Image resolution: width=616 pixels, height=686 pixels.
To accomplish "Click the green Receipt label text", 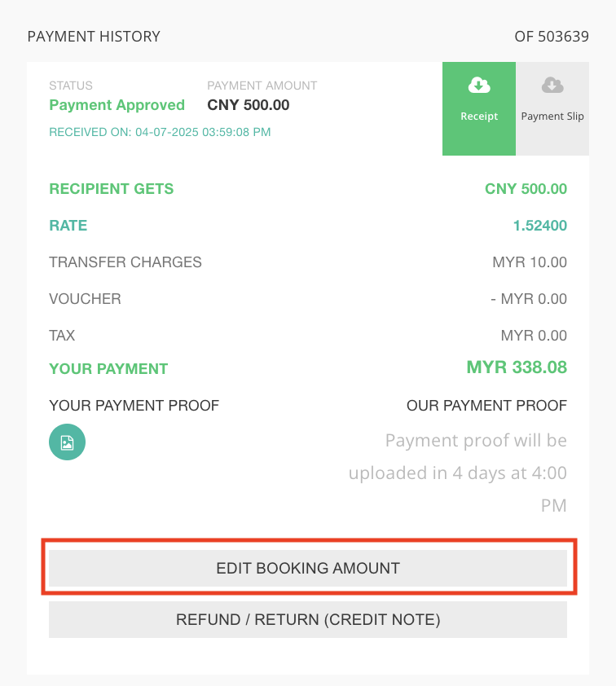I will point(479,117).
